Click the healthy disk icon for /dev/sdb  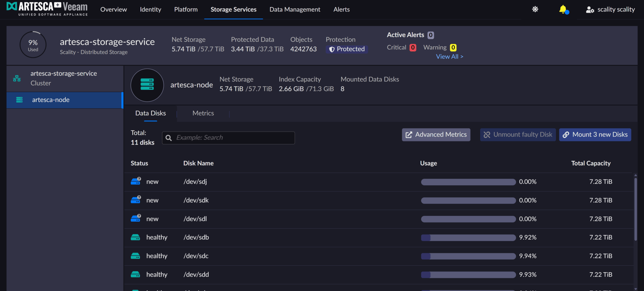pyautogui.click(x=136, y=238)
